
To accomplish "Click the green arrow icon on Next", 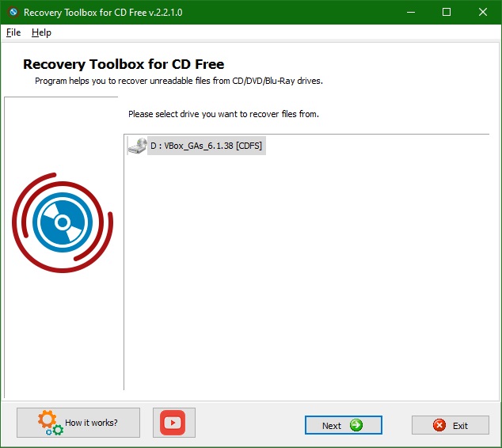I will 356,425.
